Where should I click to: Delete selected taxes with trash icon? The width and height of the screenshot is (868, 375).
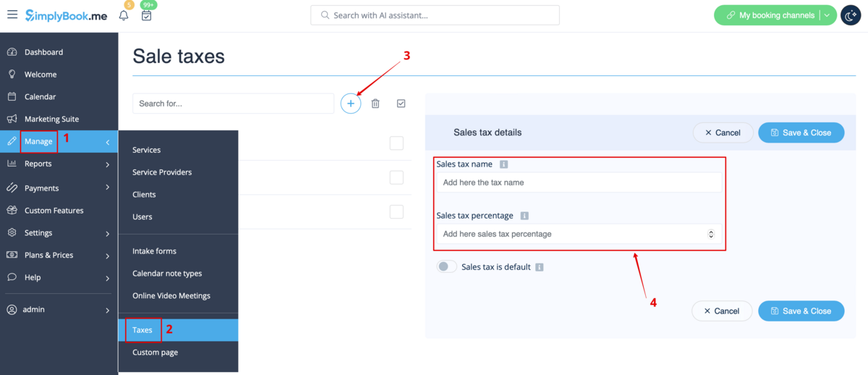click(375, 104)
